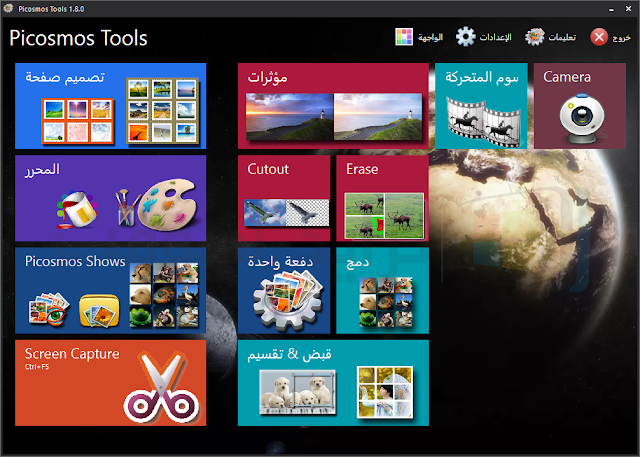The image size is (640, 457).
Task: Click the yellow split photo grid icon
Action: tap(385, 392)
